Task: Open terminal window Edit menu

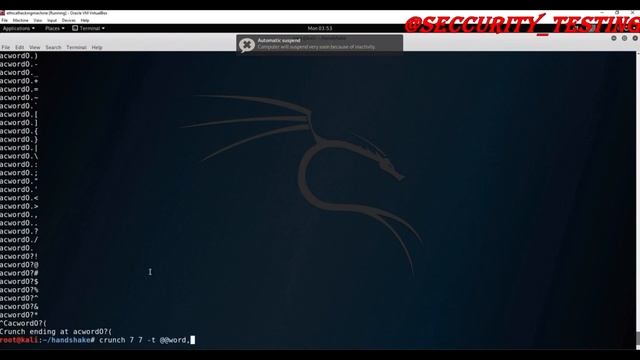Action: [20, 47]
